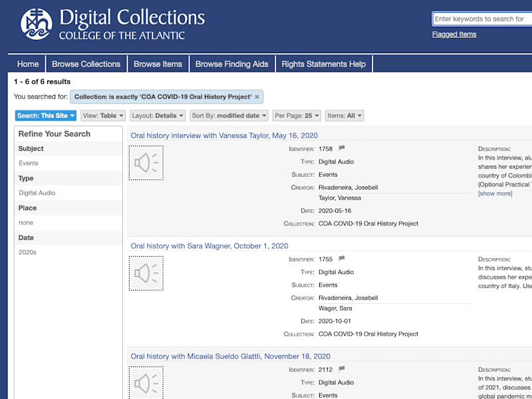532x399 pixels.
Task: Click the Place facet heading
Action: tap(27, 208)
